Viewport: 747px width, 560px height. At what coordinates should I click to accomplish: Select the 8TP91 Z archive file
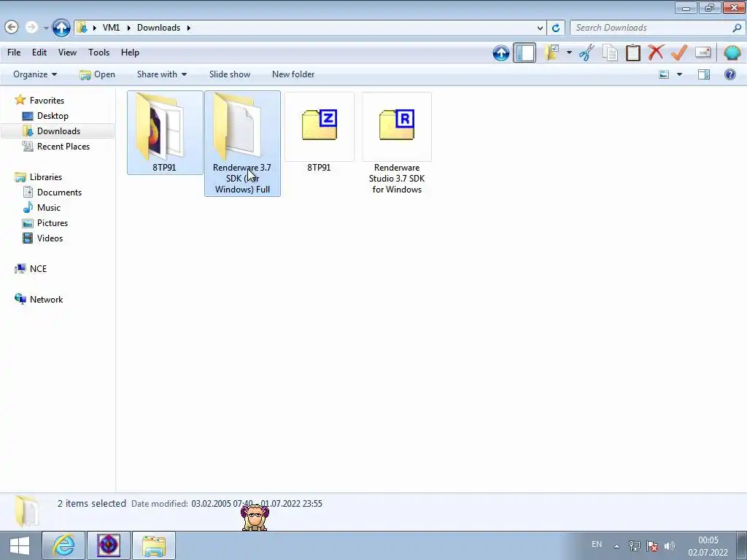coord(320,133)
